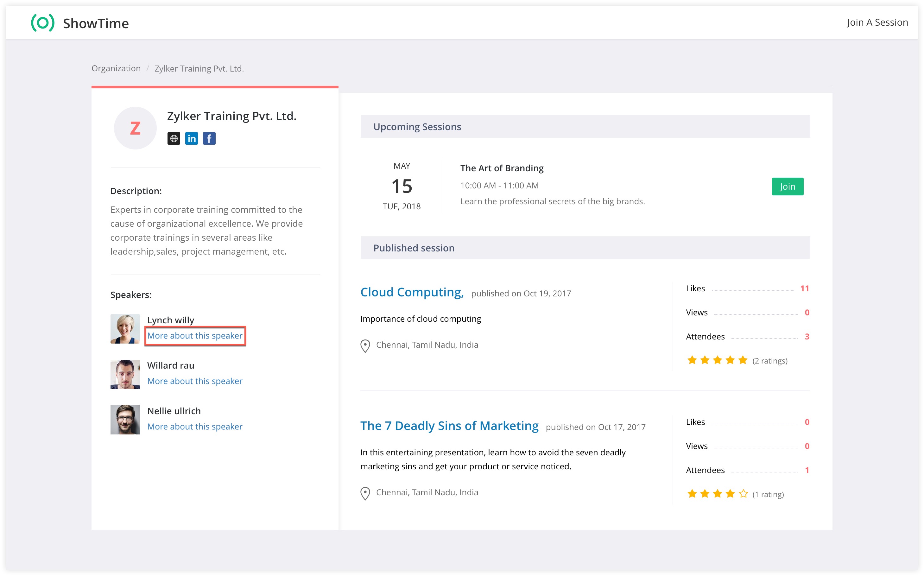Viewport: 924px width, 576px height.
Task: Click Lynch willy's profile photo
Action: 125,328
